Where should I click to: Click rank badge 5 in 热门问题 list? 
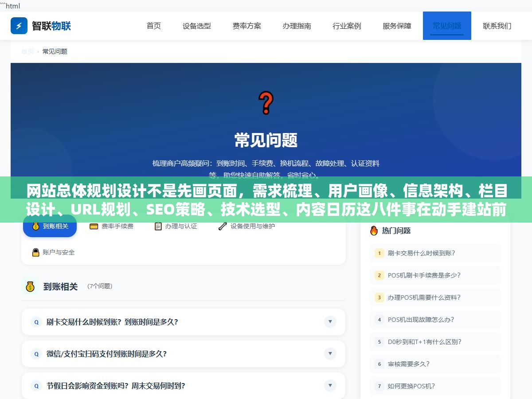(379, 342)
